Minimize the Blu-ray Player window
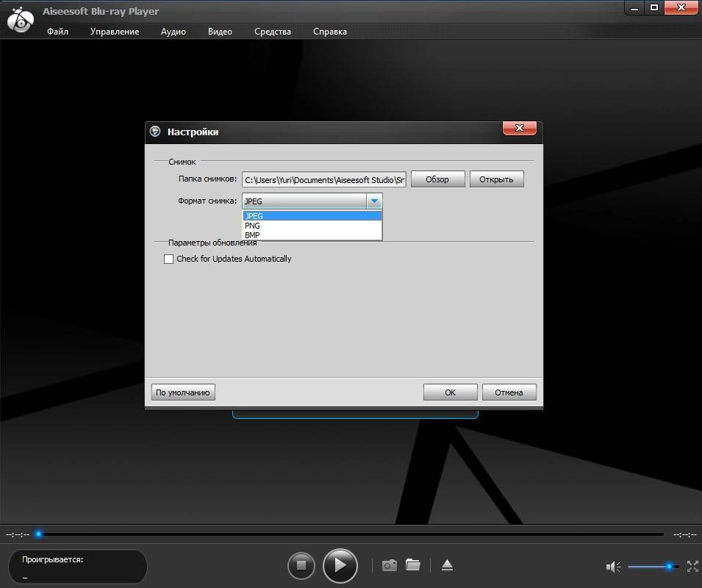Screen dimensions: 702x588 click(634, 7)
